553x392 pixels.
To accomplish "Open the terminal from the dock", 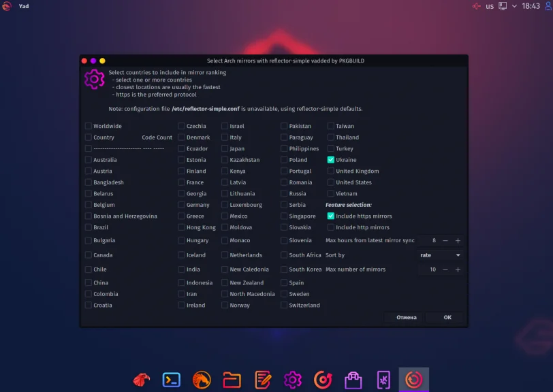I will coord(170,380).
